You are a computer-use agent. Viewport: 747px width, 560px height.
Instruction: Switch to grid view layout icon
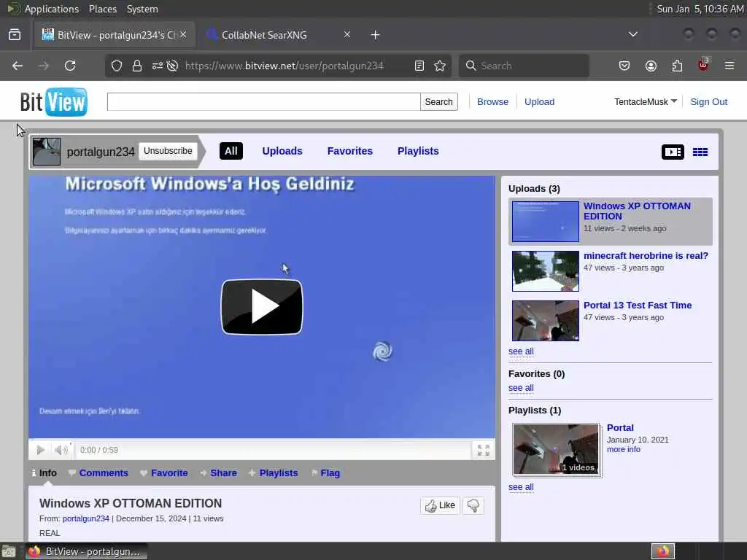[700, 152]
